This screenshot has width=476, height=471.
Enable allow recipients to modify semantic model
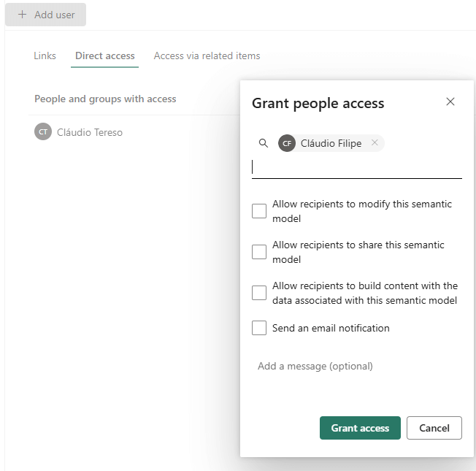259,211
